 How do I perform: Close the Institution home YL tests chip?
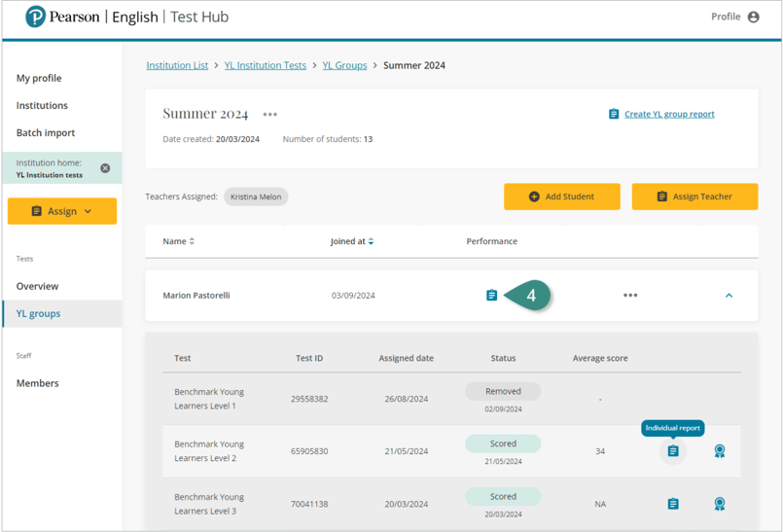pyautogui.click(x=105, y=168)
